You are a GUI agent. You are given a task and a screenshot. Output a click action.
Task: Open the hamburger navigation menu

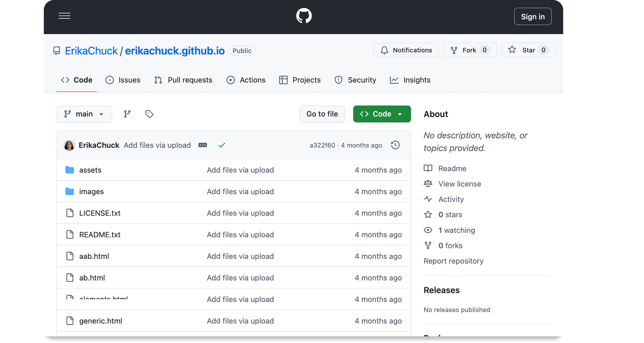pyautogui.click(x=65, y=16)
